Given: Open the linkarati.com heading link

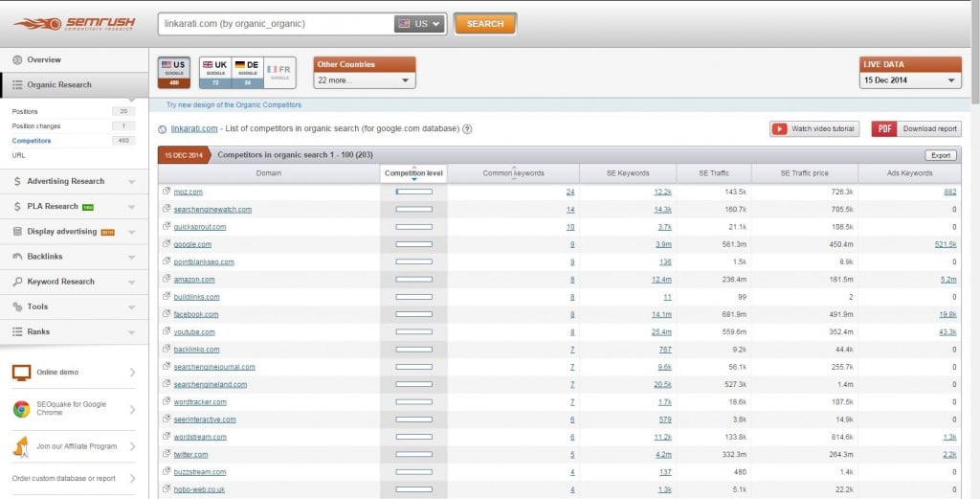Looking at the screenshot, I should tap(194, 128).
